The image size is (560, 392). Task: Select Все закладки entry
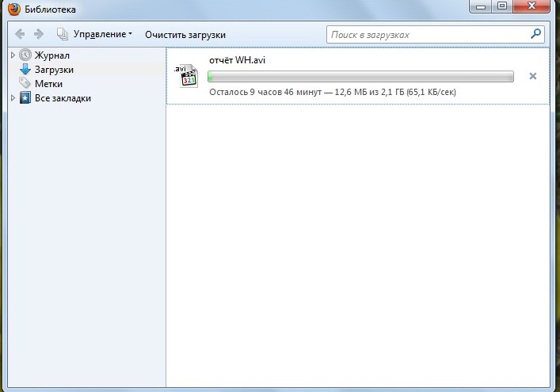[x=63, y=98]
